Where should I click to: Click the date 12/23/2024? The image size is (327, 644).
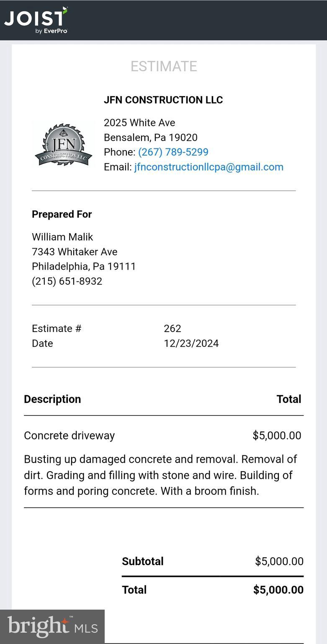[x=191, y=343]
